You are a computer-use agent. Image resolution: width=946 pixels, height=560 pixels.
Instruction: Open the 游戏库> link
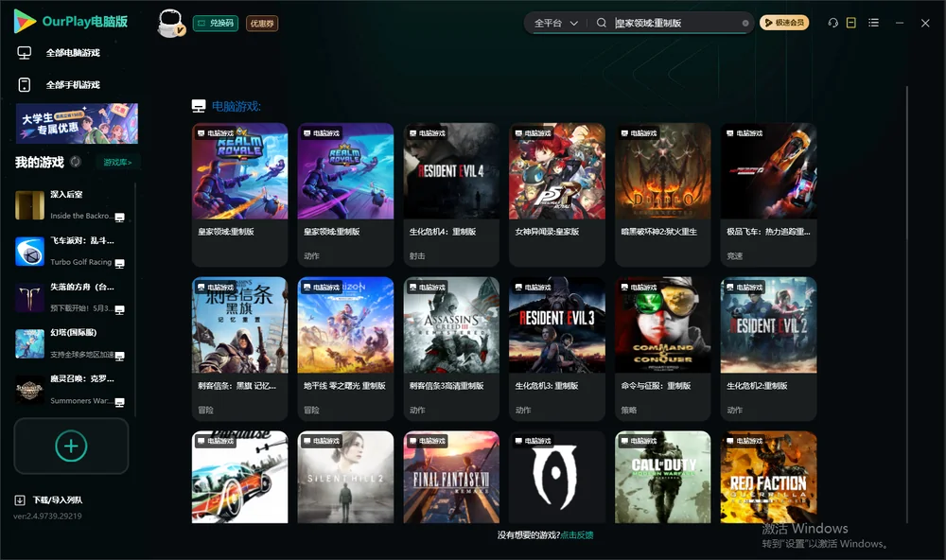(x=117, y=163)
